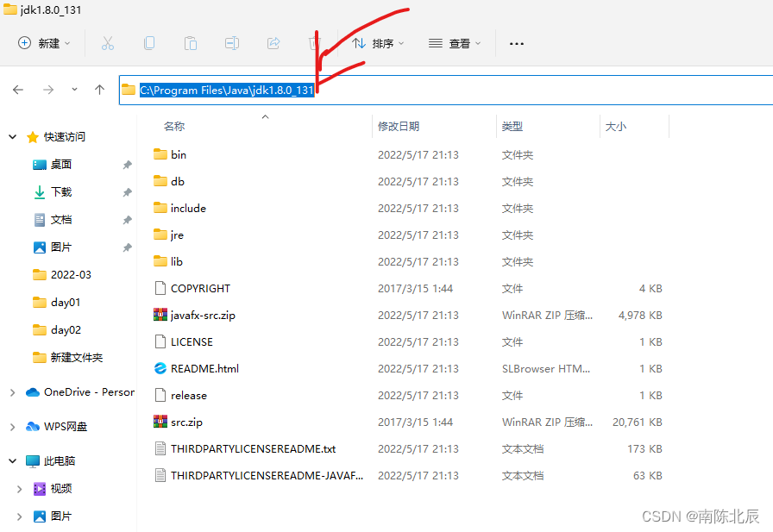This screenshot has width=773, height=532.
Task: Click the pin icon beside pinned 图片
Action: 127,247
